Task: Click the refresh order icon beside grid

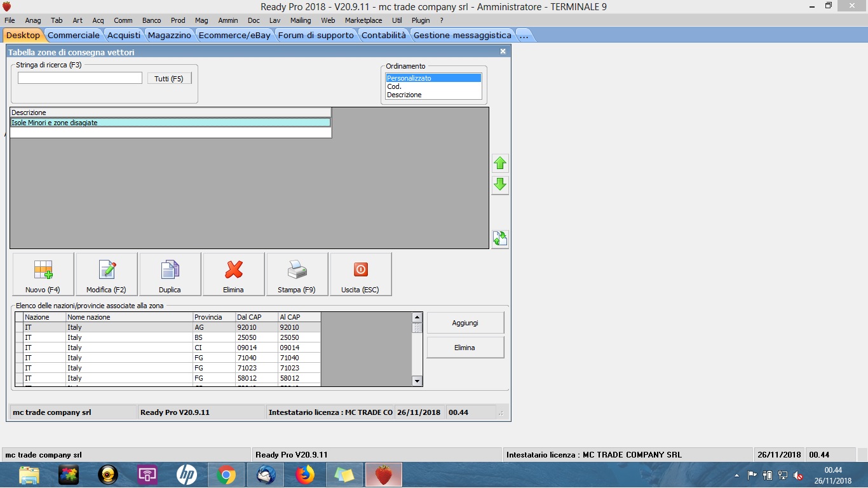Action: pyautogui.click(x=500, y=239)
